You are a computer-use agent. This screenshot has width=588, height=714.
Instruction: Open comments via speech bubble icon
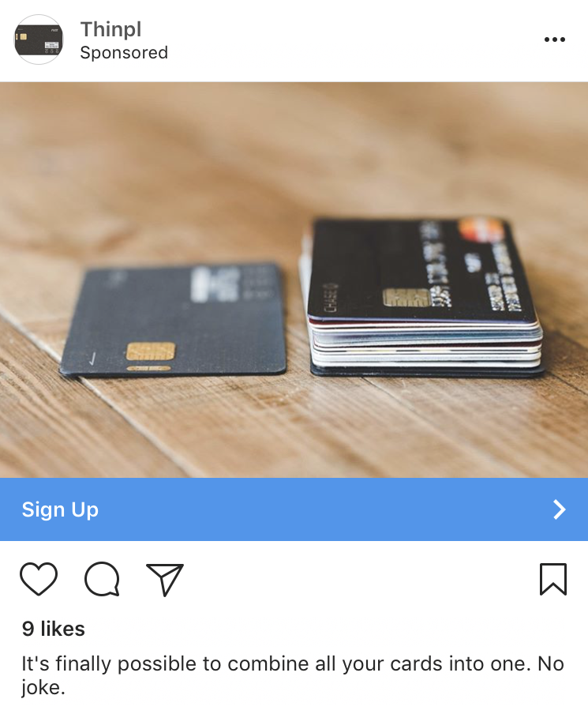[x=102, y=579]
